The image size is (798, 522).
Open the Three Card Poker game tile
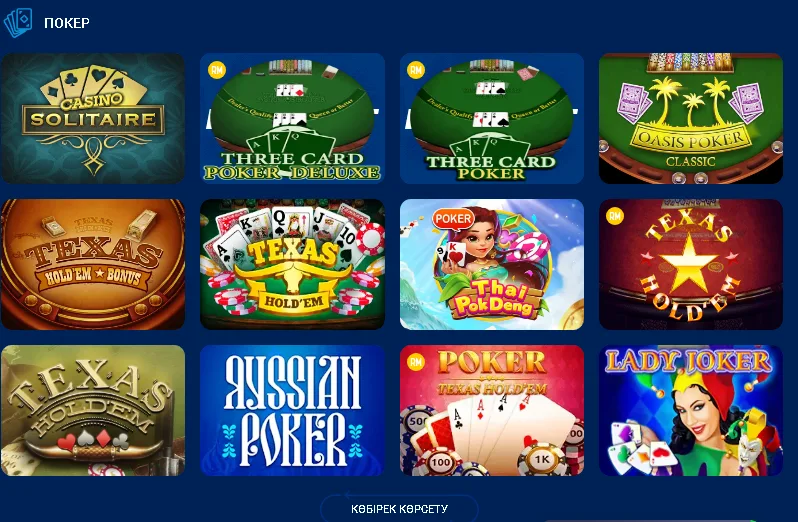click(492, 118)
